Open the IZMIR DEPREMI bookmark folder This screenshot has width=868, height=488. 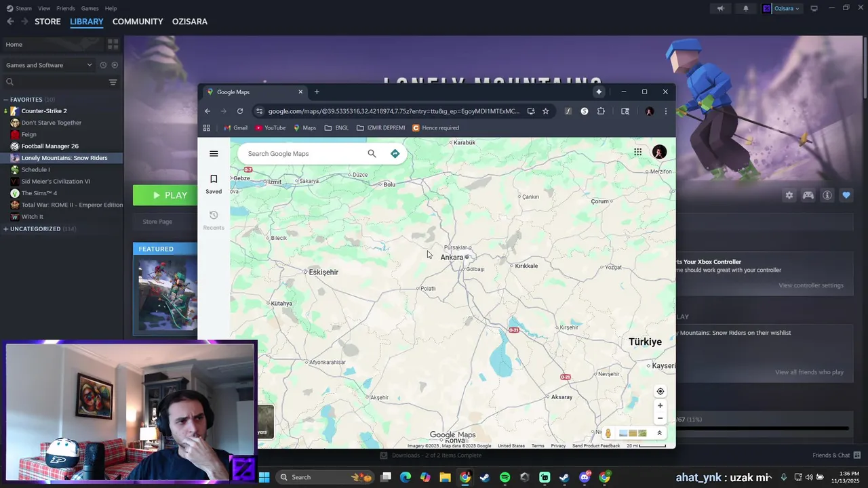(380, 127)
